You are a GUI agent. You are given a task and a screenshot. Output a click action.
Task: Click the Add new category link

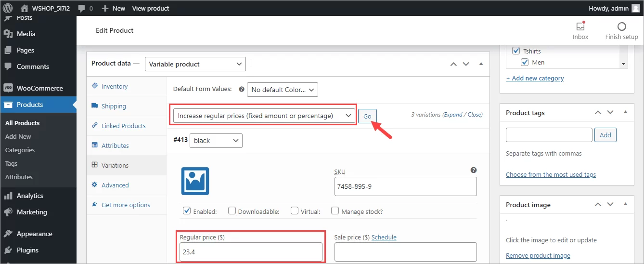click(535, 78)
